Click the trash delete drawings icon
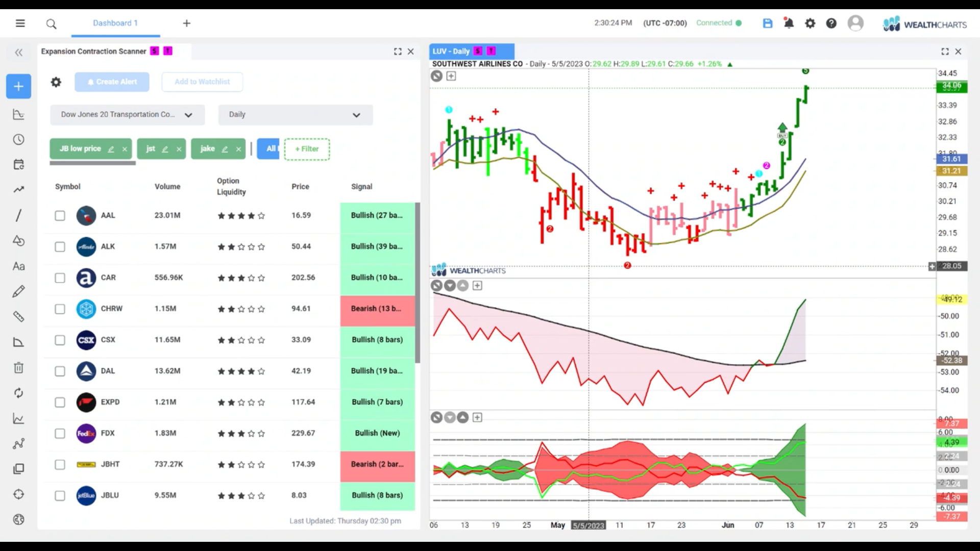The width and height of the screenshot is (980, 551). [18, 367]
